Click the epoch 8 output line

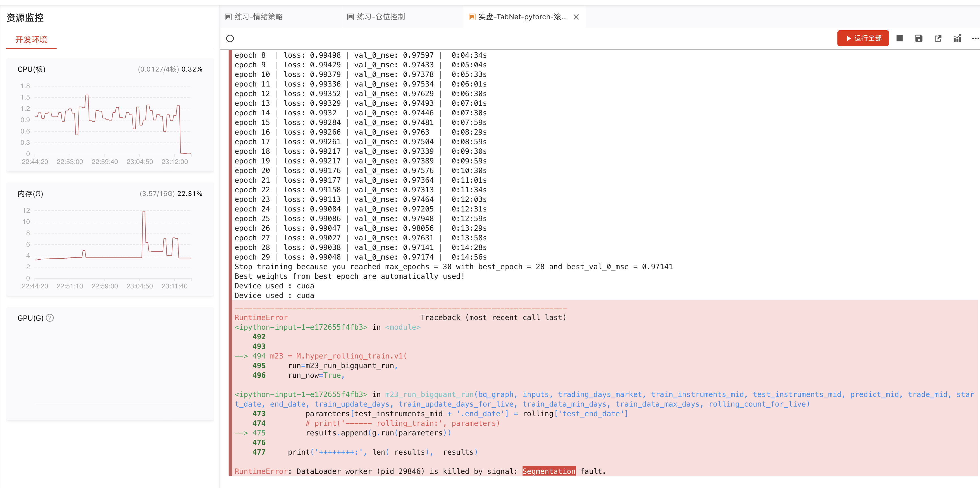tap(361, 55)
